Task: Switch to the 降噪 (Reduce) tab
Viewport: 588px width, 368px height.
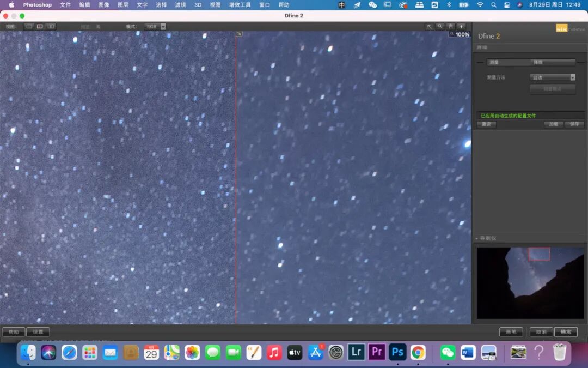Action: click(x=553, y=62)
